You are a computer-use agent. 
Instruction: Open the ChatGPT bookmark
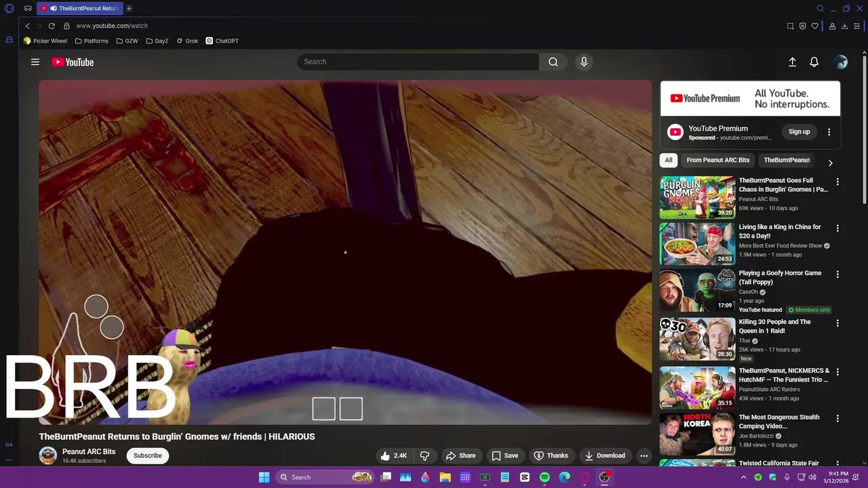tap(222, 41)
